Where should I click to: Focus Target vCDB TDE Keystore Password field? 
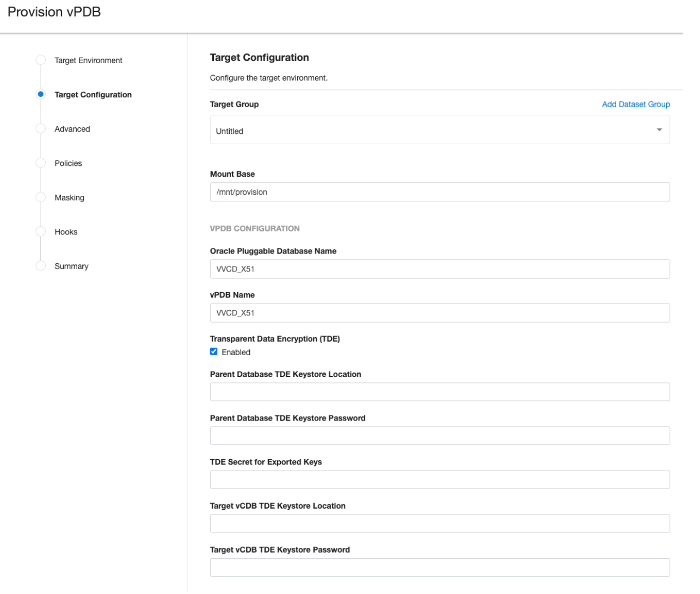(x=439, y=567)
